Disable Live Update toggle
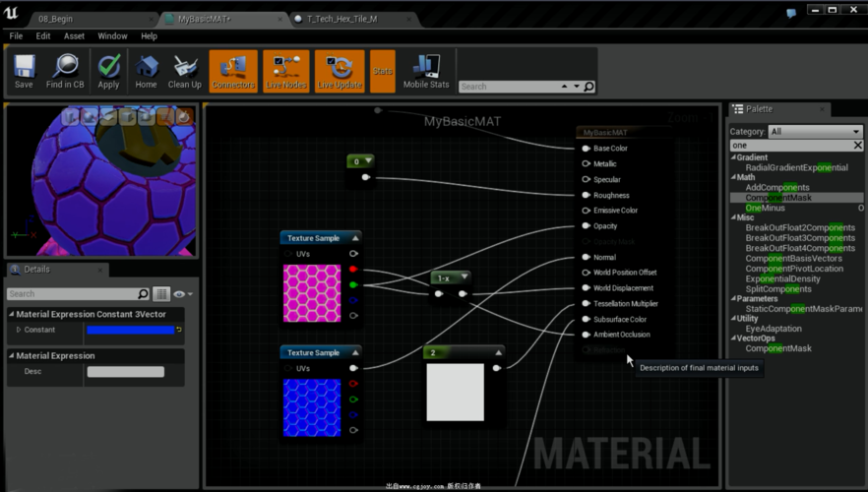The height and width of the screenshot is (492, 868). point(340,71)
